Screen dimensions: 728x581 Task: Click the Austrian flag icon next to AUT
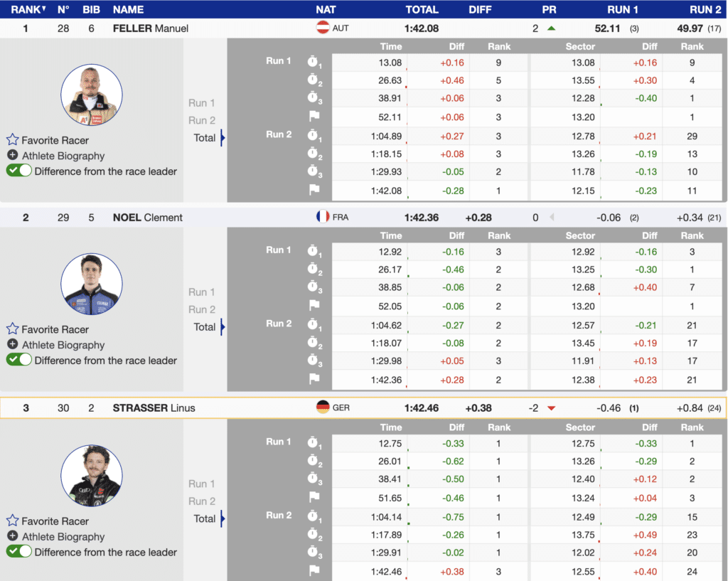pyautogui.click(x=323, y=28)
